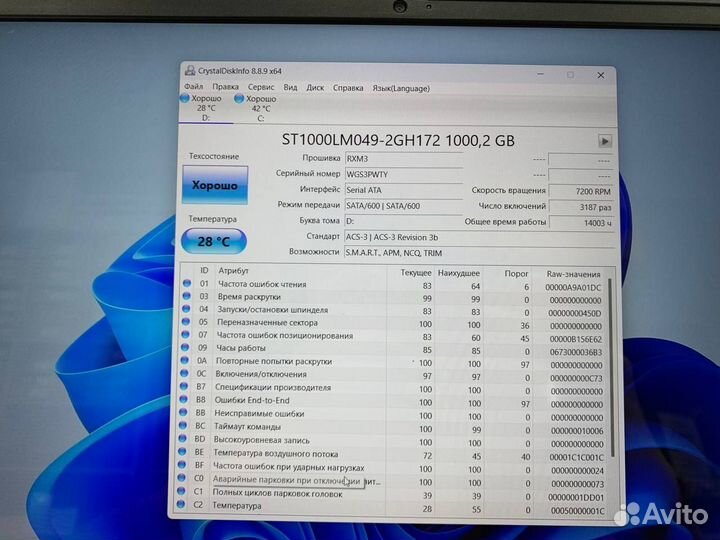The image size is (720, 540).
Task: Close the CrystalDiskInfo window
Action: (601, 75)
